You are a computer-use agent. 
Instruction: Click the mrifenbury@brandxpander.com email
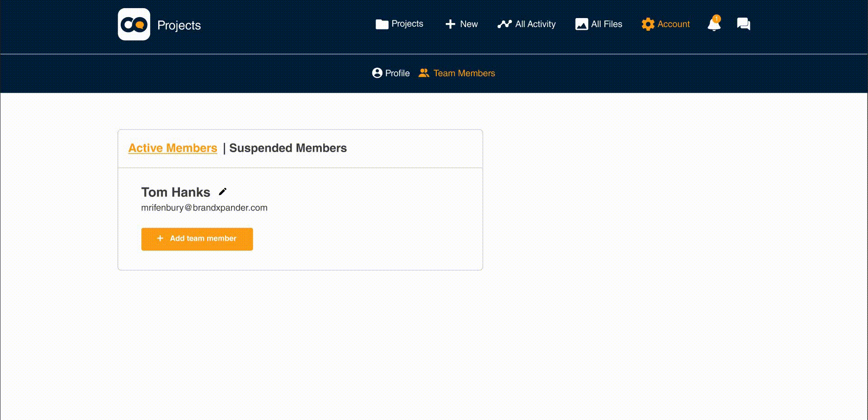(204, 208)
